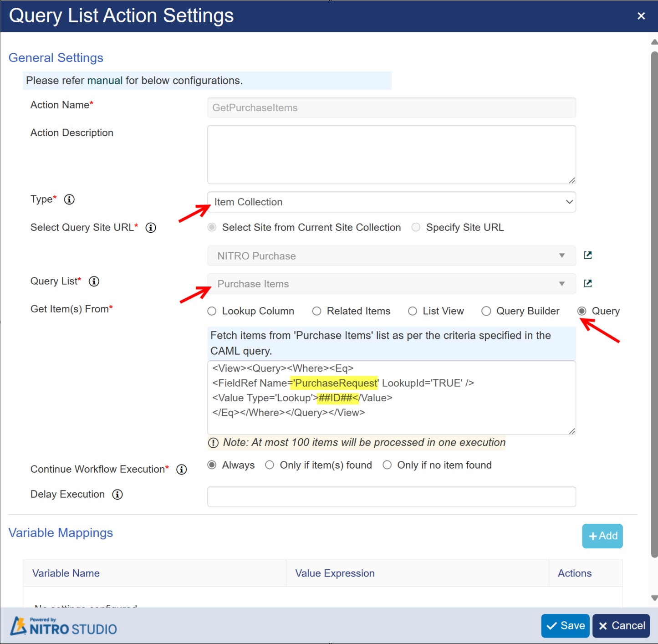The width and height of the screenshot is (658, 644).
Task: Select Related Items radio option
Action: tap(316, 311)
